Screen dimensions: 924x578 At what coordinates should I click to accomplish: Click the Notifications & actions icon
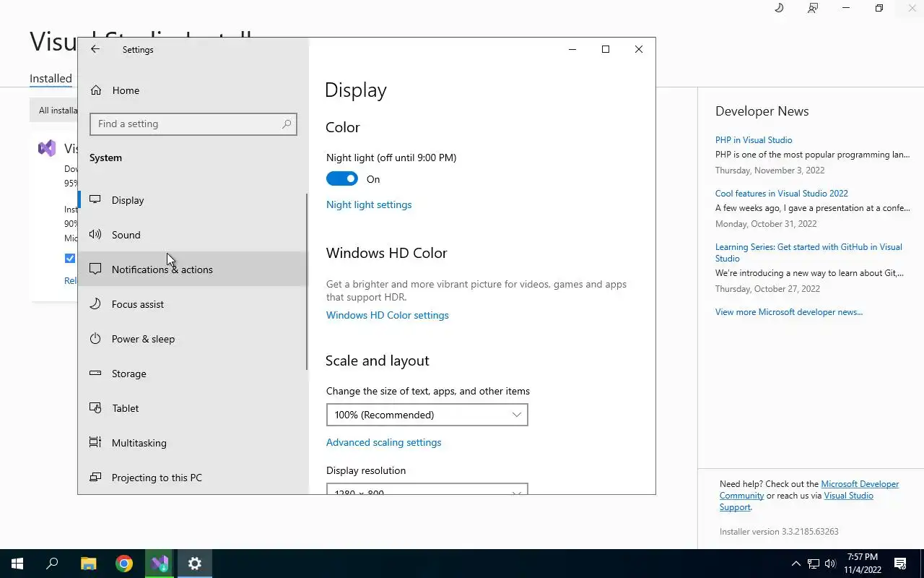tap(95, 269)
